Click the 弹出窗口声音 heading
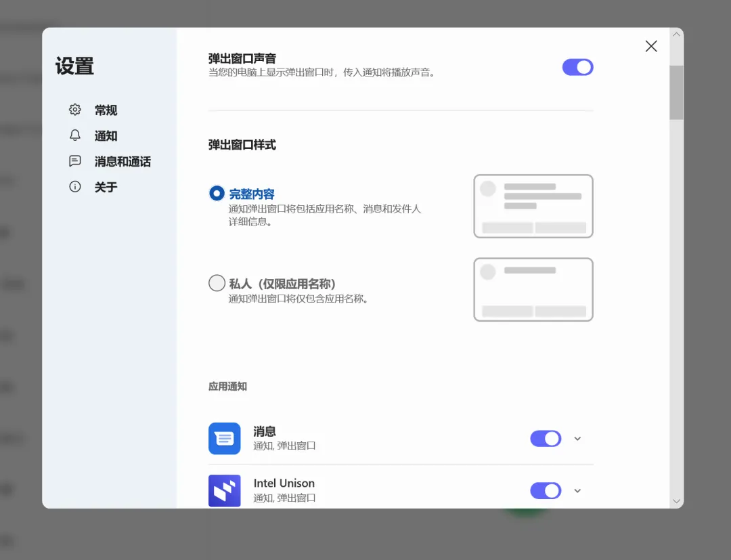The height and width of the screenshot is (560, 731). pos(242,58)
